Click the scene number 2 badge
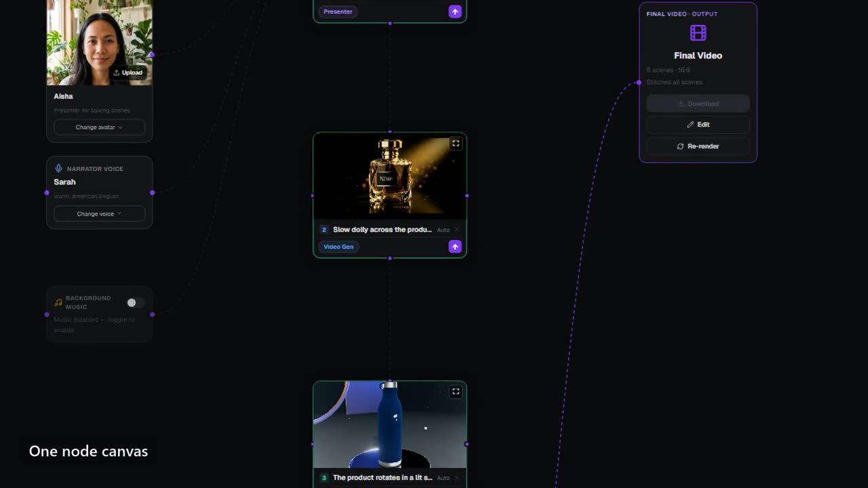This screenshot has height=488, width=868. [324, 230]
